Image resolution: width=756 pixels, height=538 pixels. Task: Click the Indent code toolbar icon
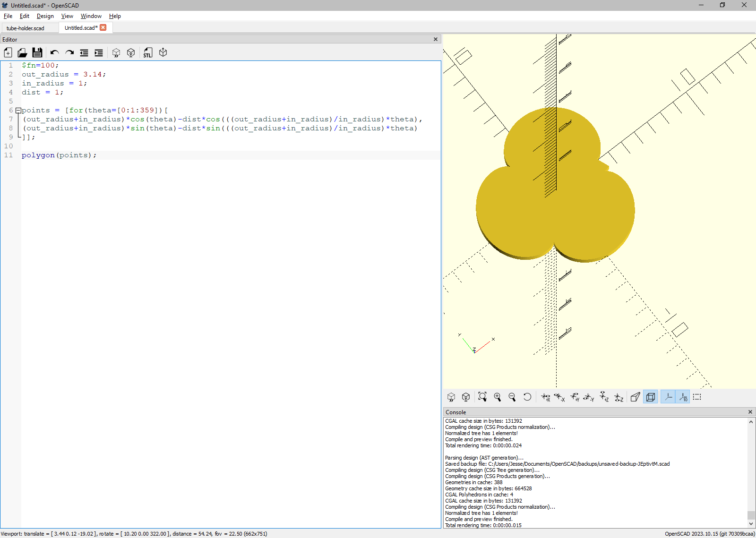pos(99,52)
